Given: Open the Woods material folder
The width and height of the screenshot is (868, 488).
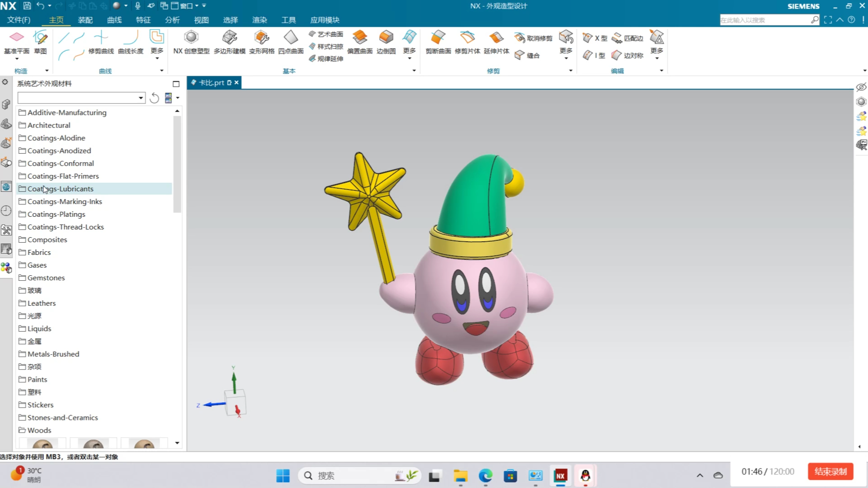Looking at the screenshot, I should click(x=35, y=430).
